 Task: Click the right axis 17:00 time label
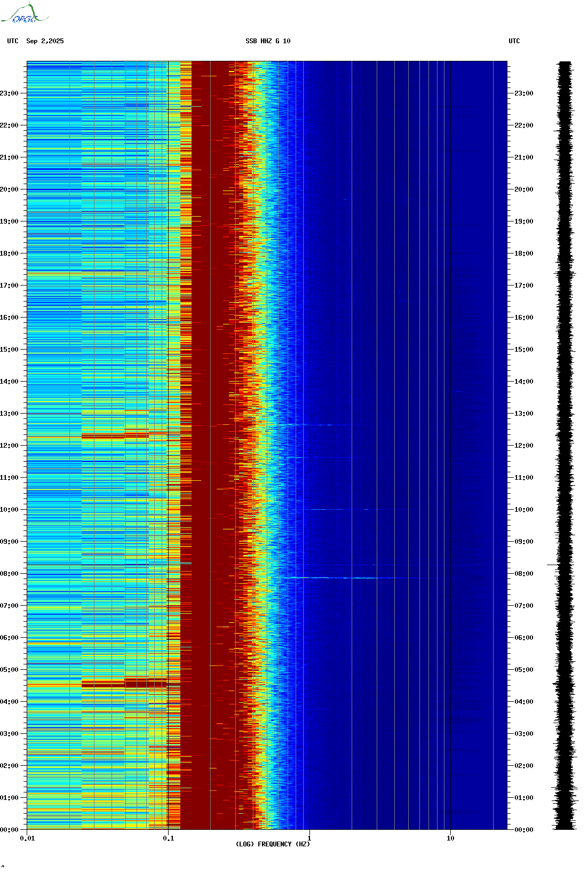[x=524, y=286]
